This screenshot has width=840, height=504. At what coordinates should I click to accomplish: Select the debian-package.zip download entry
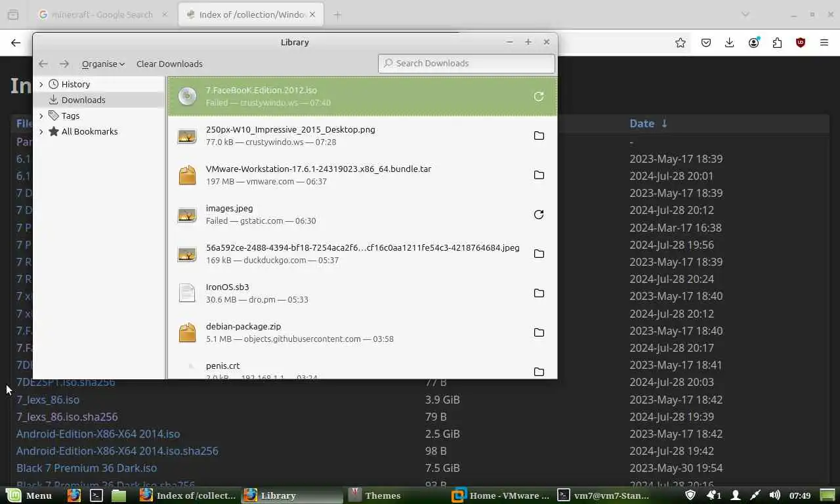coord(362,333)
